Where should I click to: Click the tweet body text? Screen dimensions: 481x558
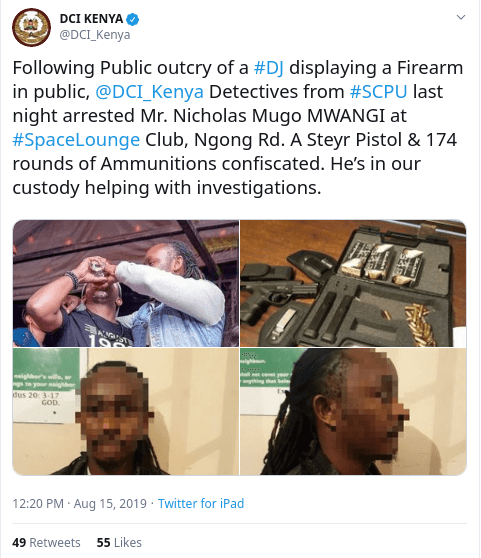(x=238, y=128)
